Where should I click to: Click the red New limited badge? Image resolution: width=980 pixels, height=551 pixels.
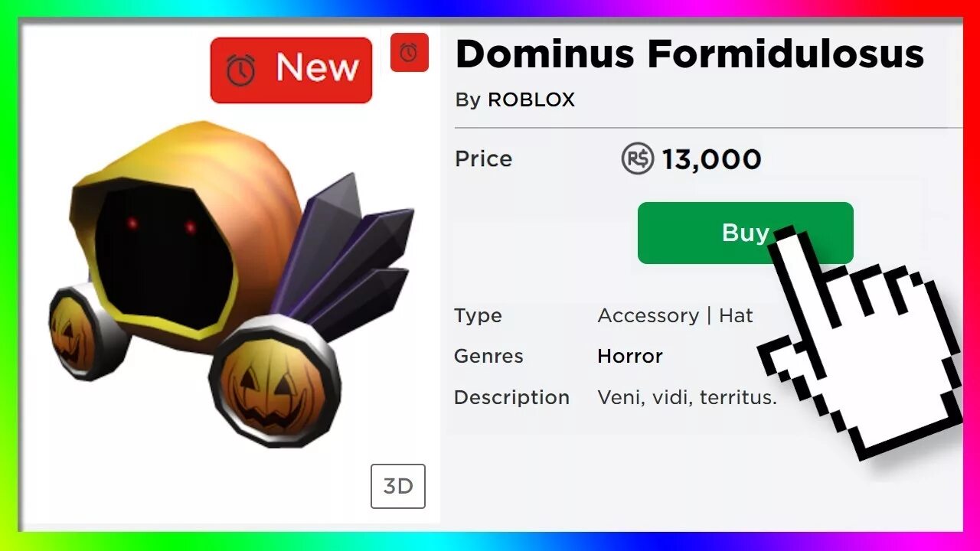pos(291,70)
